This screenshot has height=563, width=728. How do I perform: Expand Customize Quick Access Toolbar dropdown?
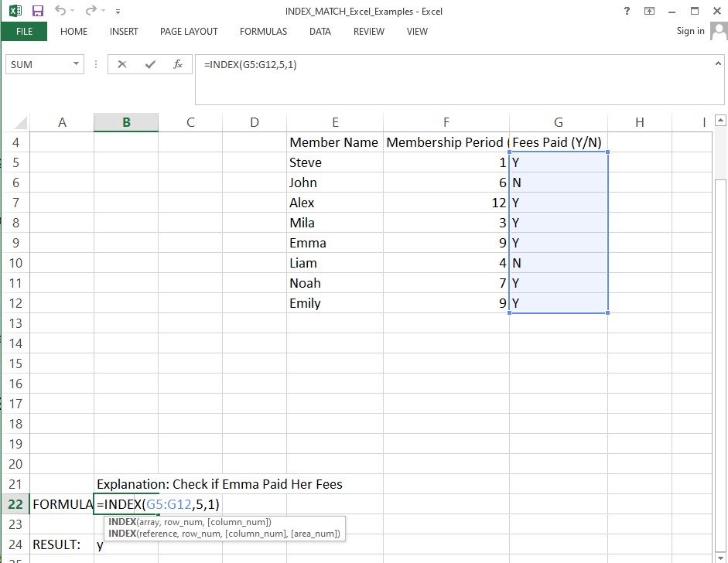coord(118,12)
